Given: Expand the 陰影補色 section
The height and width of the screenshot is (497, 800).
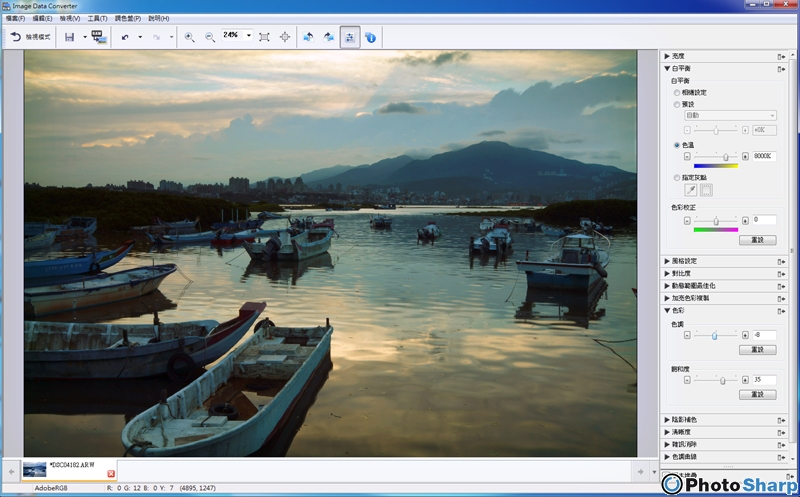Looking at the screenshot, I should coord(666,420).
